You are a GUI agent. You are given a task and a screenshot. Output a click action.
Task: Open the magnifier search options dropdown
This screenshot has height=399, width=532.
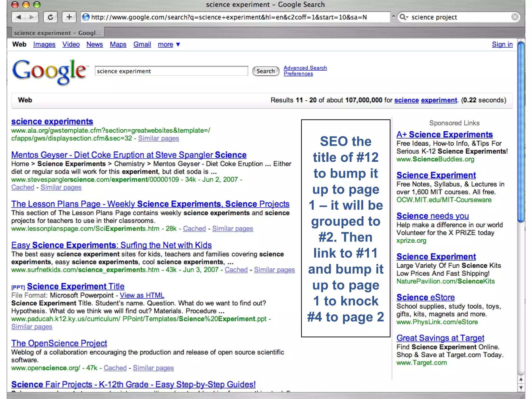point(404,17)
